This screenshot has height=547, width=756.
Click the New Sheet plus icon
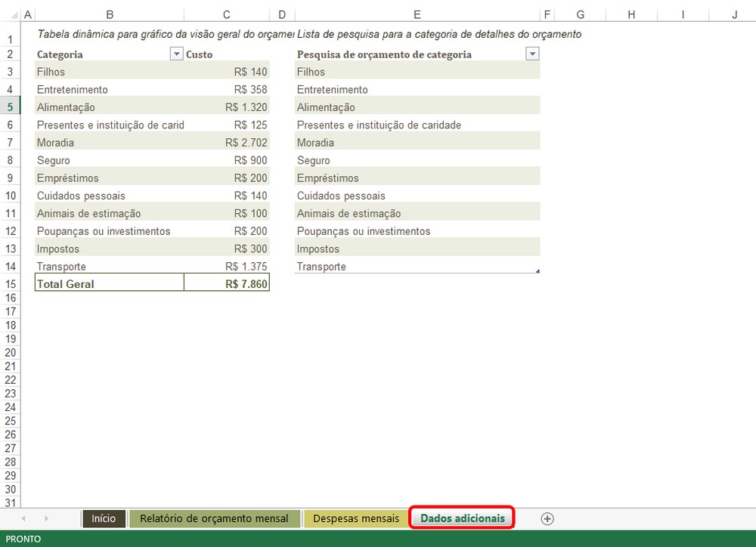pyautogui.click(x=547, y=518)
